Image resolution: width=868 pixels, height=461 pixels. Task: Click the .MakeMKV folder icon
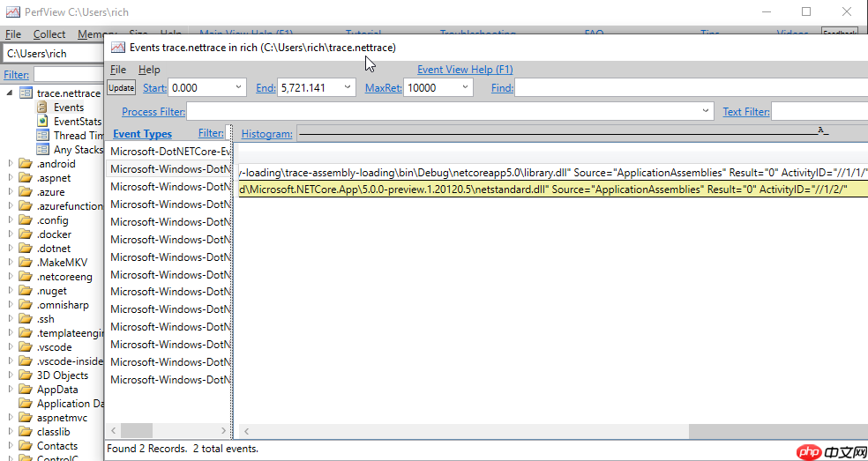coord(26,263)
